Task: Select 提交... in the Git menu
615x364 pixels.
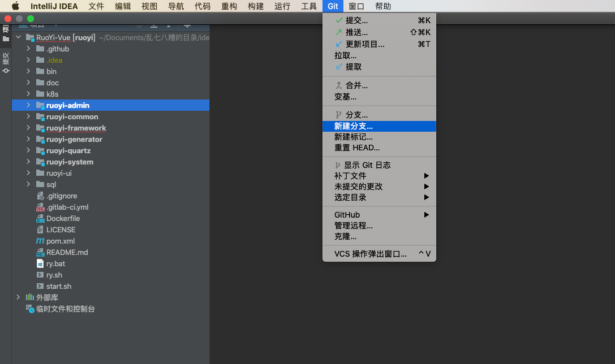Action: click(x=356, y=20)
